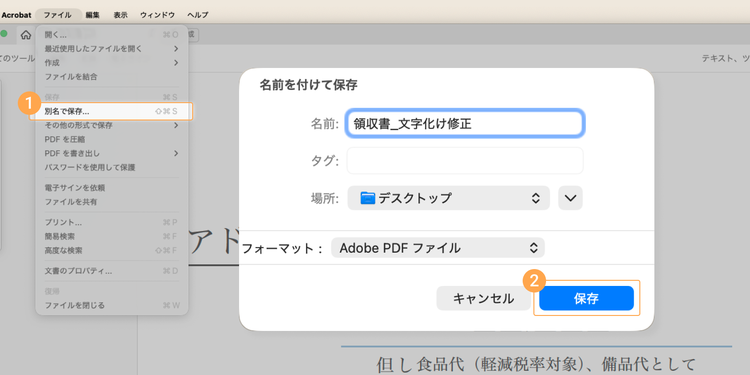Viewport: 750px width, 375px height.
Task: Expand その他の形式で保存 submenu
Action: pyautogui.click(x=112, y=125)
